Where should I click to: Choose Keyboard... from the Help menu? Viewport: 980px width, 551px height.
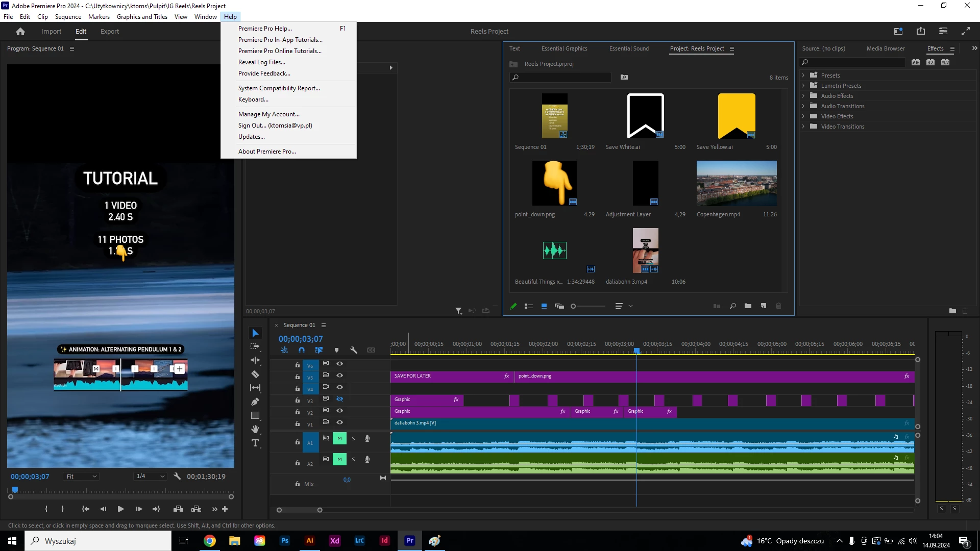[253, 99]
